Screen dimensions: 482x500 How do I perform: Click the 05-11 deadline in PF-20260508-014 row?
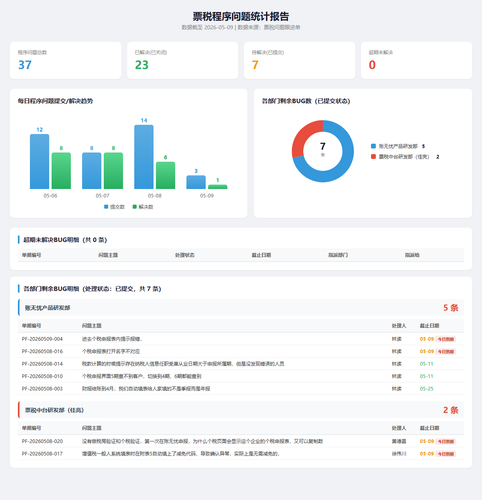[427, 364]
